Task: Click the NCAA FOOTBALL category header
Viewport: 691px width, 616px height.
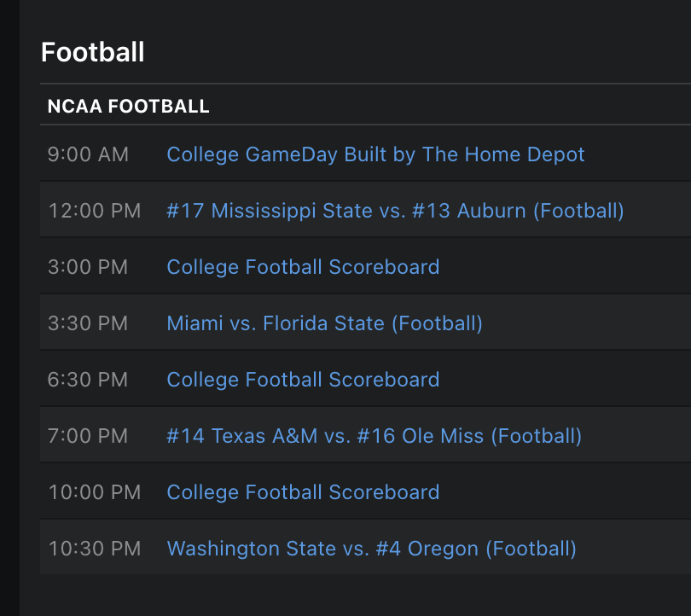Action: click(x=129, y=107)
